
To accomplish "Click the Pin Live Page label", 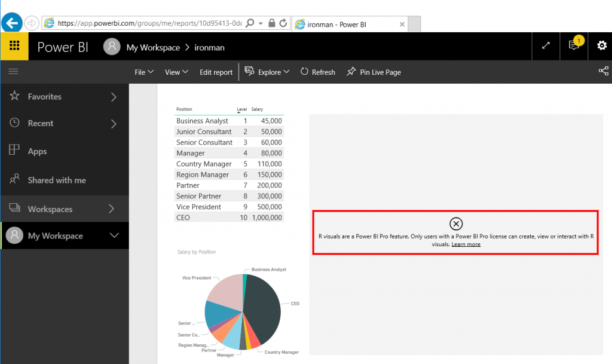I will click(x=380, y=72).
